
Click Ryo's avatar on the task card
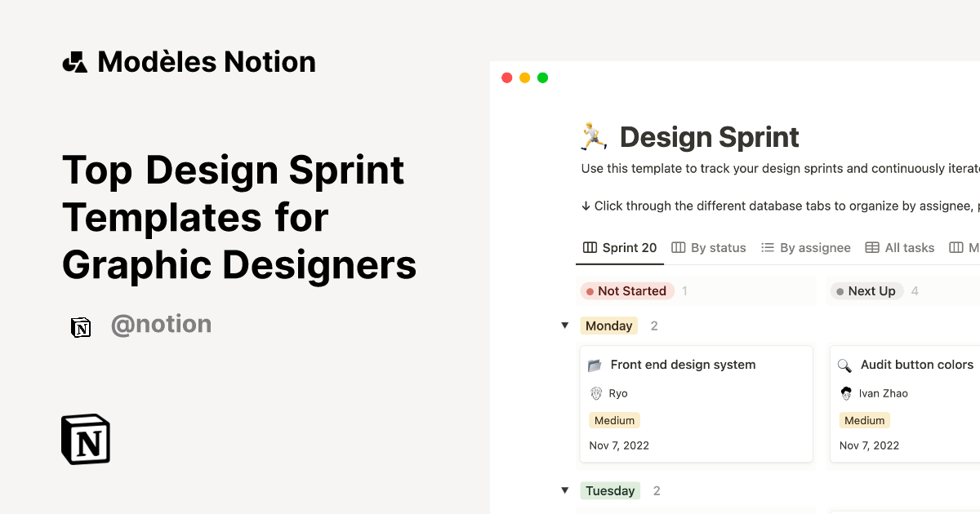tap(597, 393)
